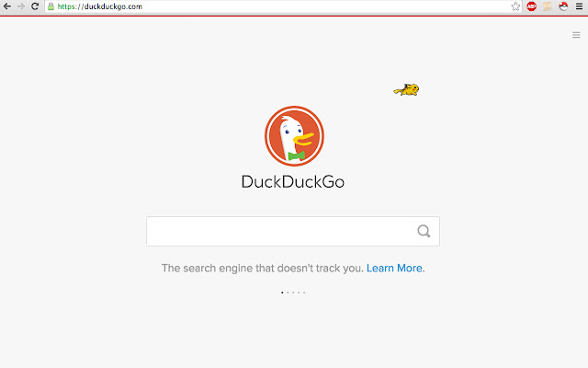Submit search with magnifying glass icon
588x368 pixels.
[x=424, y=231]
